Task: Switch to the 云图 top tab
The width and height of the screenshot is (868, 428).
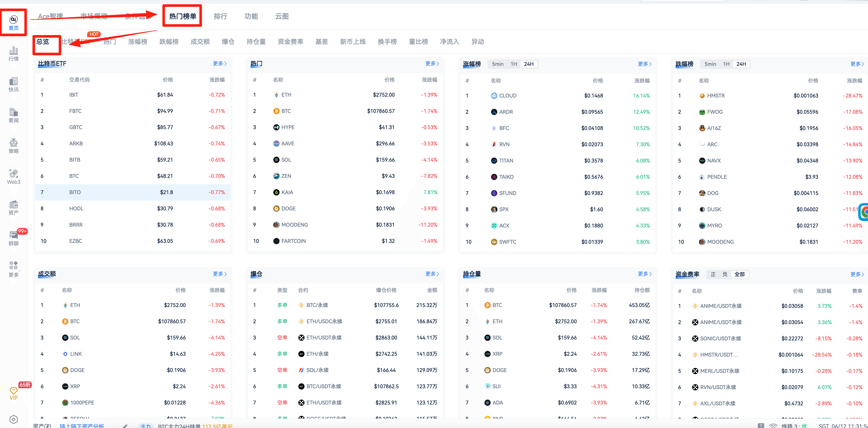Action: coord(282,16)
